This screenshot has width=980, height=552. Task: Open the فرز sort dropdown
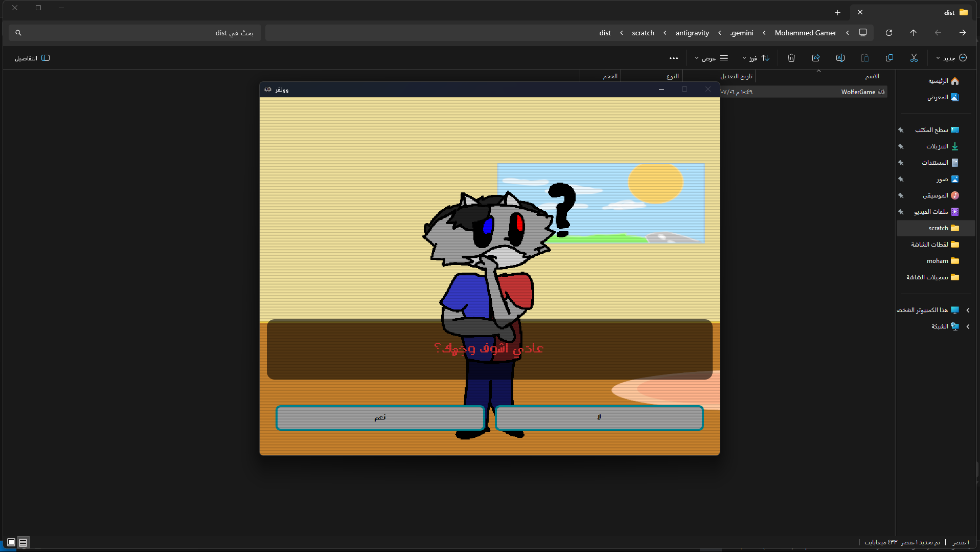(x=756, y=58)
